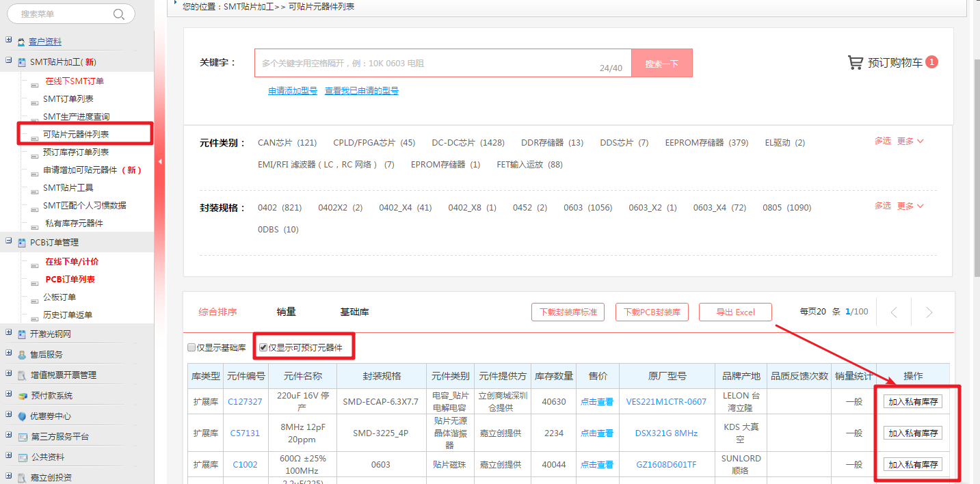Click the magnifier icon in menu search box
The width and height of the screenshot is (980, 484).
[119, 14]
